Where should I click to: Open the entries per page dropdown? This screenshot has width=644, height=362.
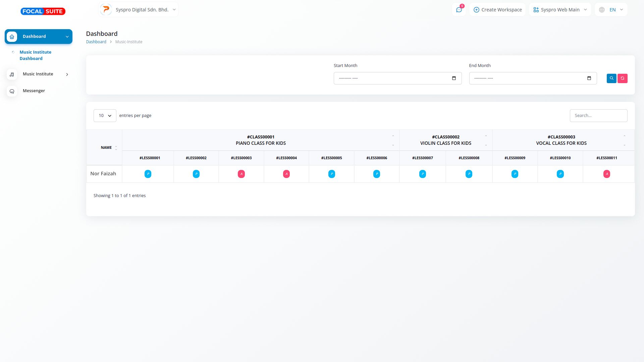[105, 116]
